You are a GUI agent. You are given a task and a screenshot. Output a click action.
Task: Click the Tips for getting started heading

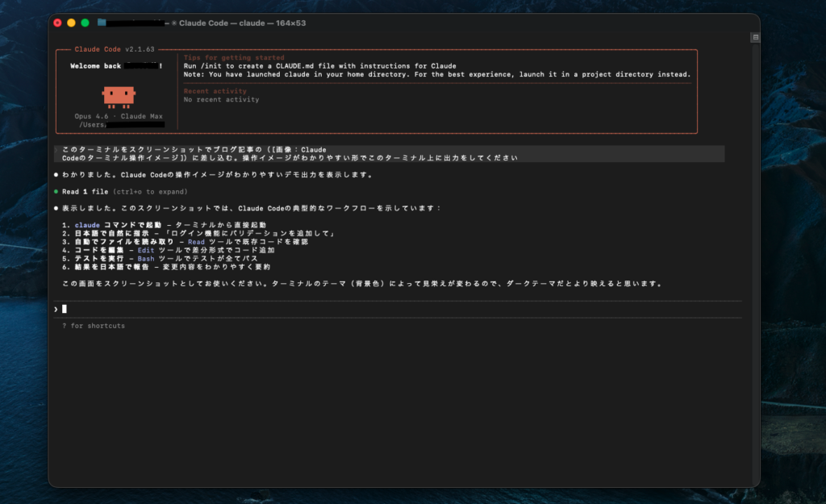(x=234, y=58)
